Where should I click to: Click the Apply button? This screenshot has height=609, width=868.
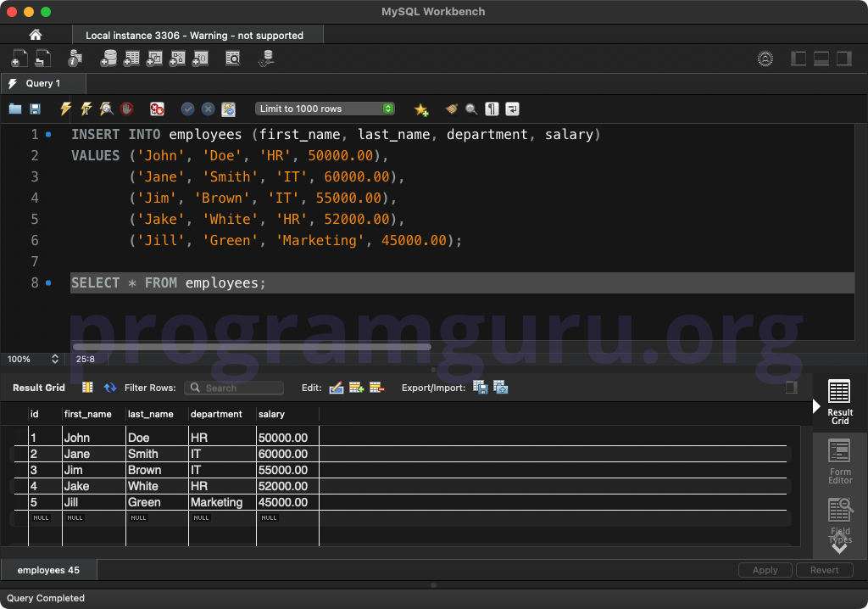(x=765, y=570)
